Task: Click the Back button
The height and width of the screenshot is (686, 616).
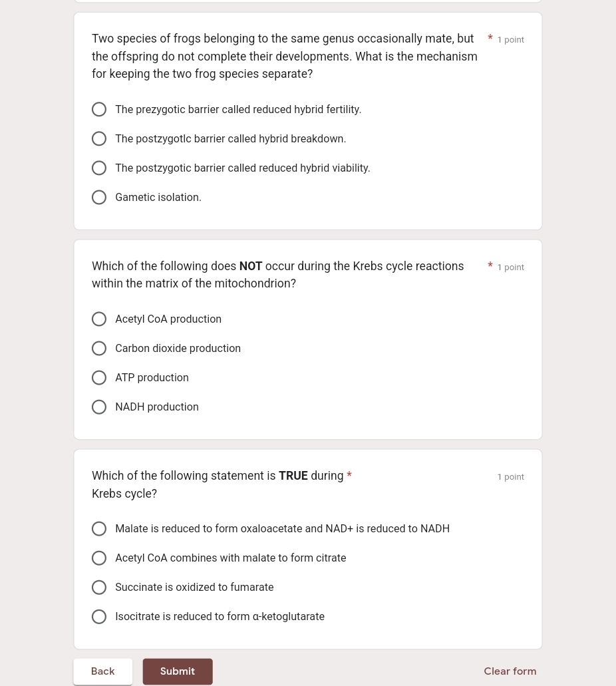Action: 103,671
